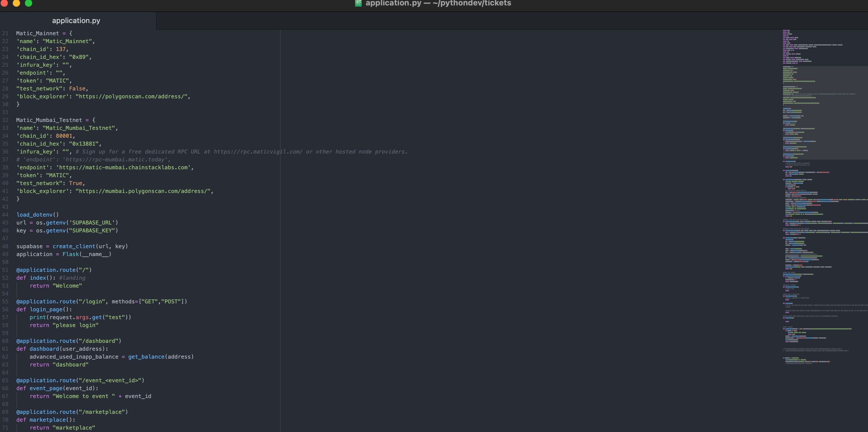This screenshot has height=432, width=868.
Task: Click the "Welcome to event " return line
Action: (90, 396)
